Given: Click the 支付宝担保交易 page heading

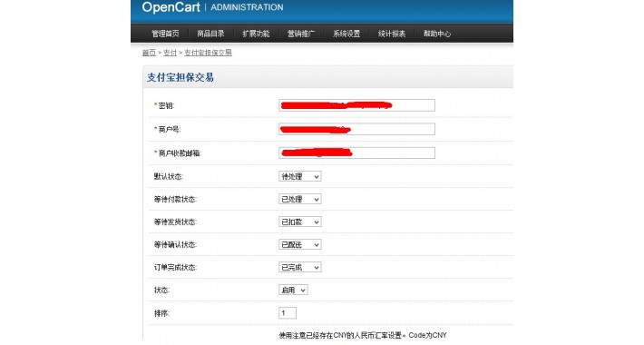Looking at the screenshot, I should [x=181, y=77].
